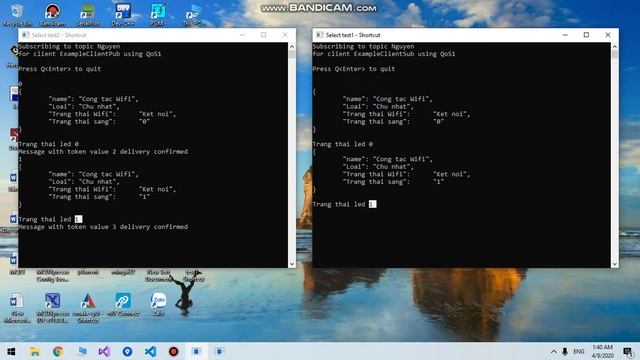
Task: Maximize the Select test1 console window
Action: pos(587,35)
